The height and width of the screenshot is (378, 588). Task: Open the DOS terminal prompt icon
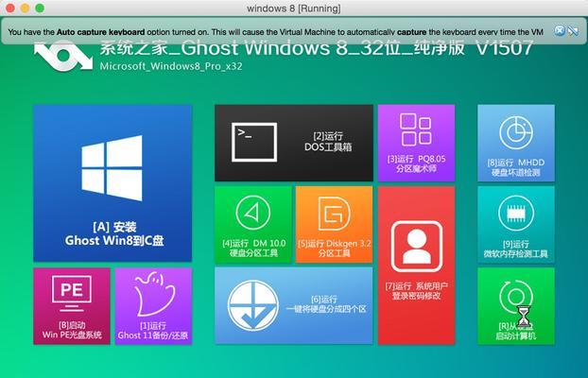[254, 142]
